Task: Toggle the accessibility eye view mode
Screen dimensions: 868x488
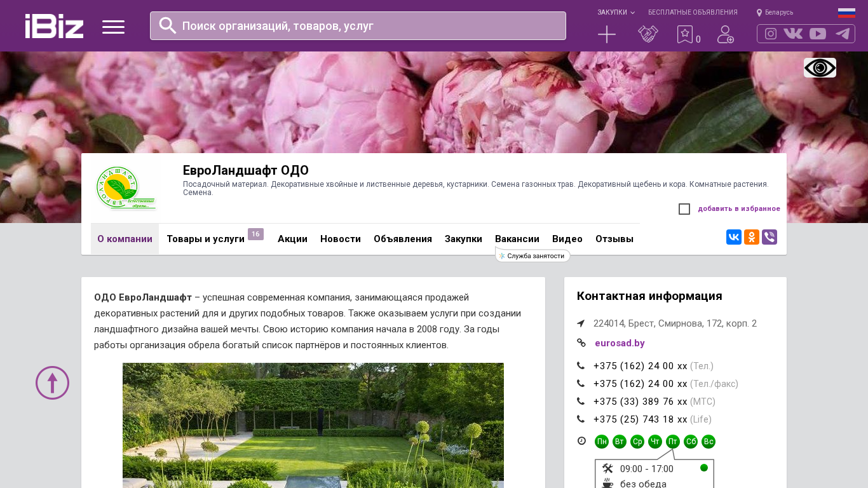Action: (x=820, y=67)
